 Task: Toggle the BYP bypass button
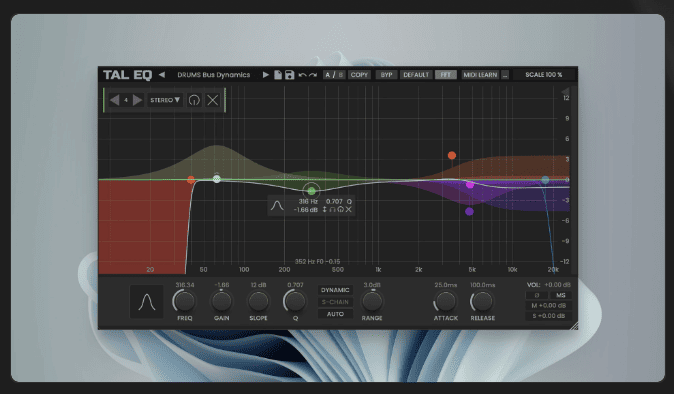(386, 75)
